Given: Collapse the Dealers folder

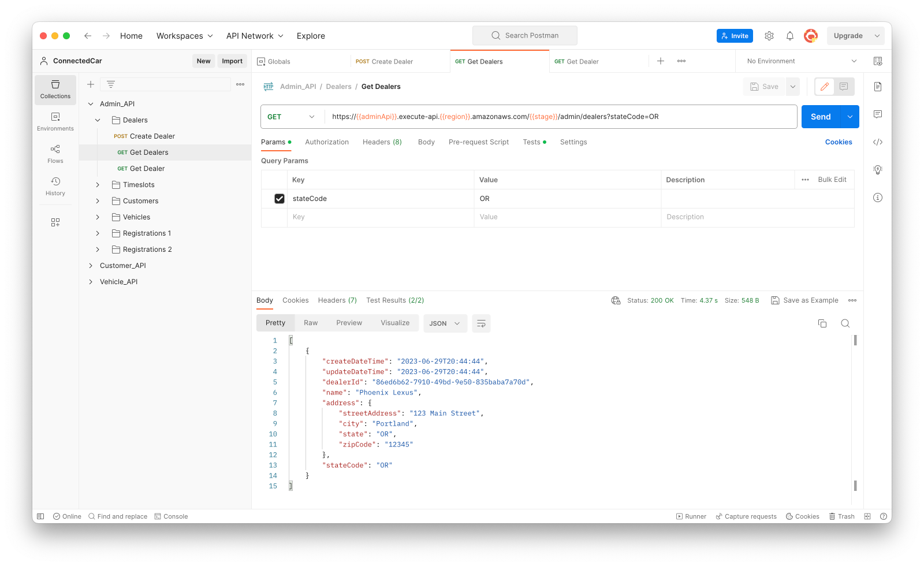Looking at the screenshot, I should (98, 120).
